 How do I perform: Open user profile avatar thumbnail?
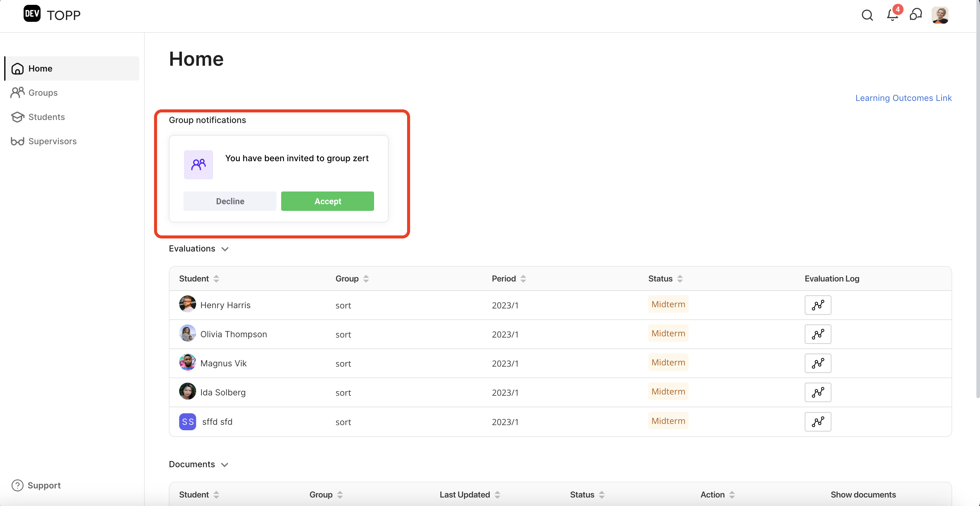tap(940, 15)
